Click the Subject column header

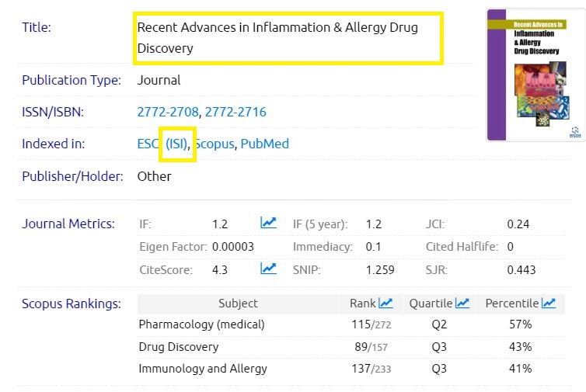[x=238, y=304]
